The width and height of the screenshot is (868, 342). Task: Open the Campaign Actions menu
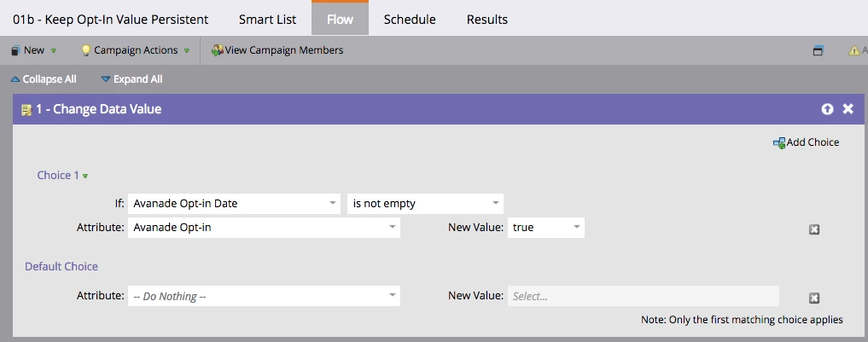[x=135, y=50]
